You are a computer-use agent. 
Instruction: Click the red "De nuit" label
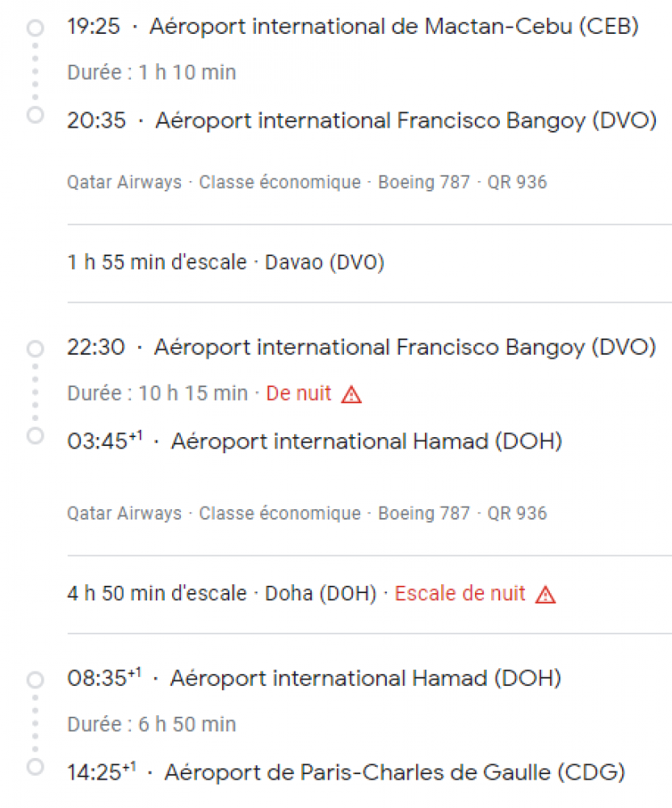[299, 393]
